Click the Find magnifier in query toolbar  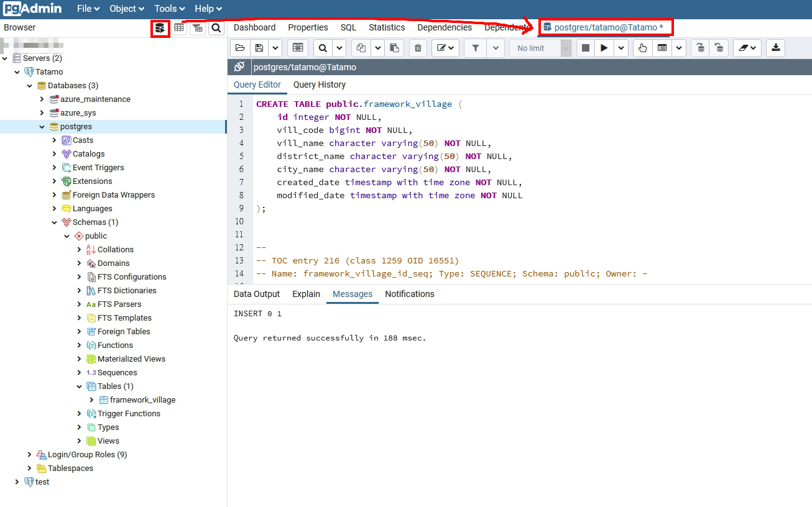click(x=323, y=48)
